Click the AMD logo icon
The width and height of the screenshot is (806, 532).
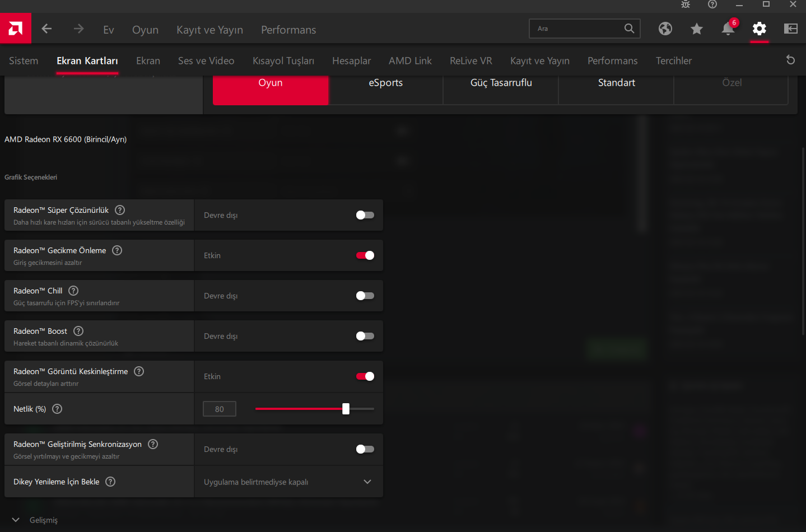click(x=16, y=28)
